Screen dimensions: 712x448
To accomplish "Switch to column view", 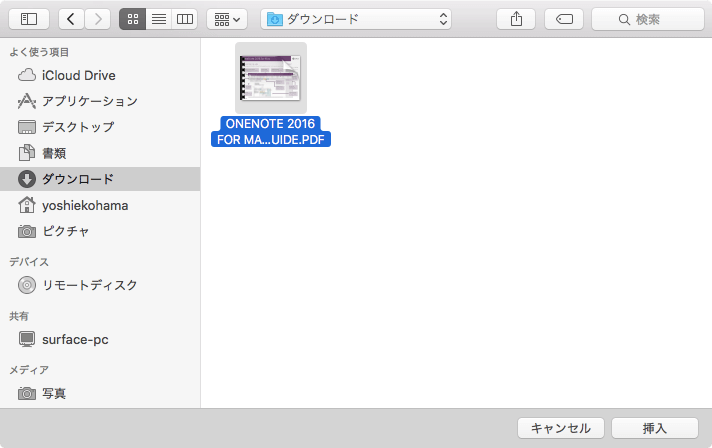I will click(185, 19).
